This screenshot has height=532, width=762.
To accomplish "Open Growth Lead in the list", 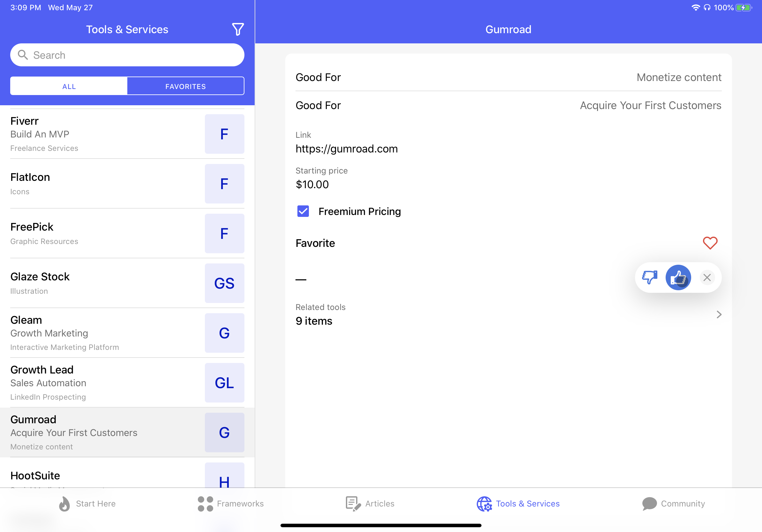I will pyautogui.click(x=100, y=383).
